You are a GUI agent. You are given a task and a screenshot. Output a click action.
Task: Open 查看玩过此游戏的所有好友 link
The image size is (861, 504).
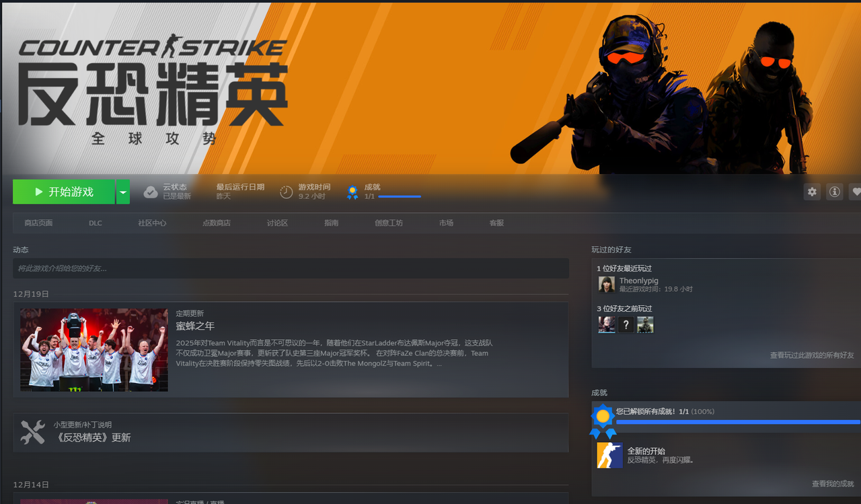(x=812, y=355)
